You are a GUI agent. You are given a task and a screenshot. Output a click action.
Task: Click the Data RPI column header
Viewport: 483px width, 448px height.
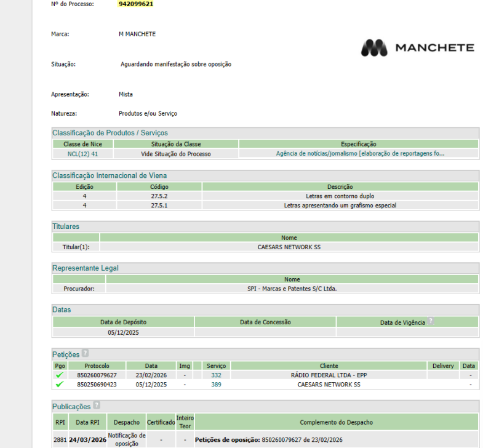(x=87, y=422)
